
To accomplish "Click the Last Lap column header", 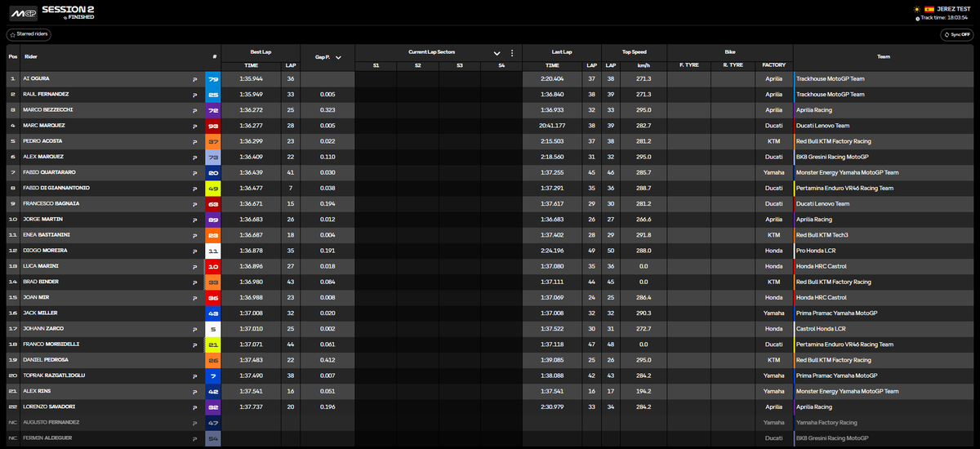I will click(x=562, y=51).
